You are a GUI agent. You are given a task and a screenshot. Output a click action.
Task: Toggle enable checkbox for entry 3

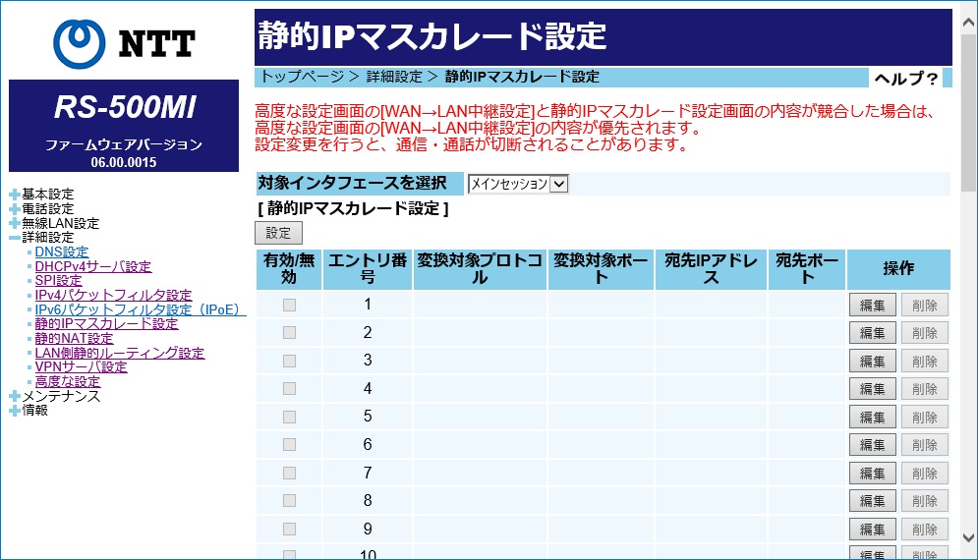[x=289, y=362]
